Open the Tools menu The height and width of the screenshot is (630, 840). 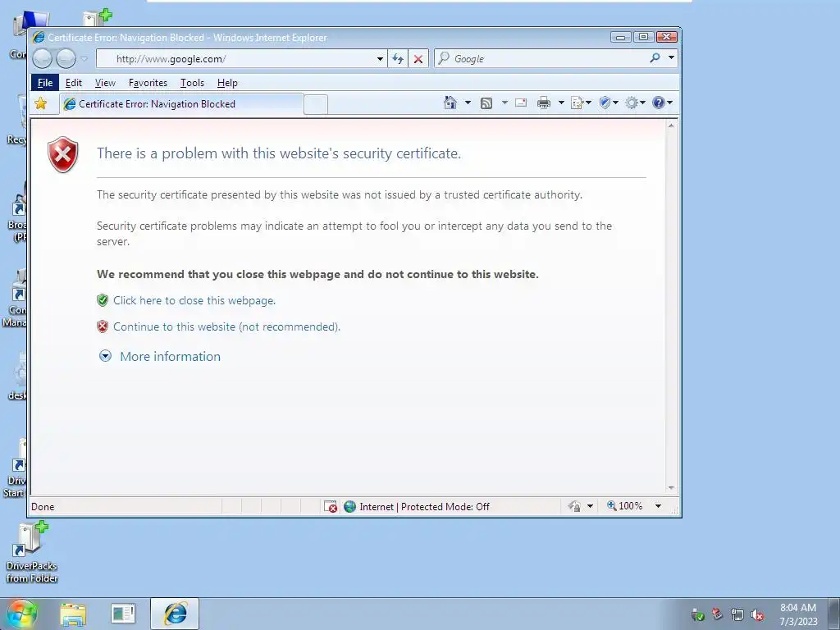(192, 83)
